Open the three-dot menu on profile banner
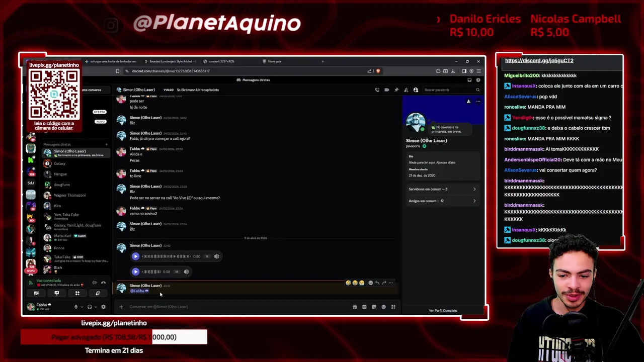The width and height of the screenshot is (644, 362). click(x=478, y=102)
